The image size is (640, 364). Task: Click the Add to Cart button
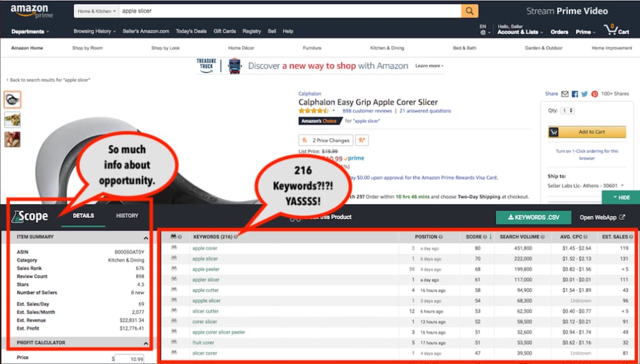click(x=587, y=132)
